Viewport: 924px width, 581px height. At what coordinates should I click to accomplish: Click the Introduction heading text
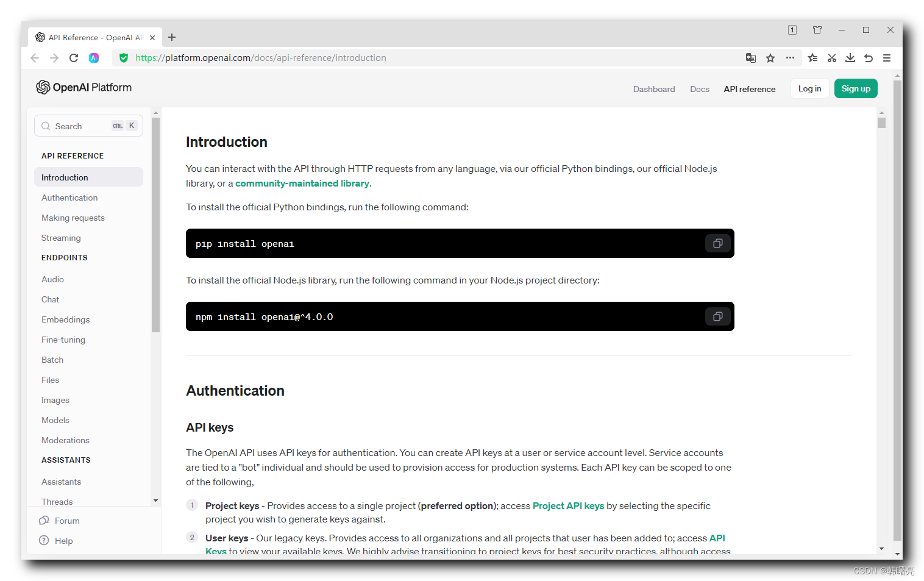pyautogui.click(x=227, y=142)
